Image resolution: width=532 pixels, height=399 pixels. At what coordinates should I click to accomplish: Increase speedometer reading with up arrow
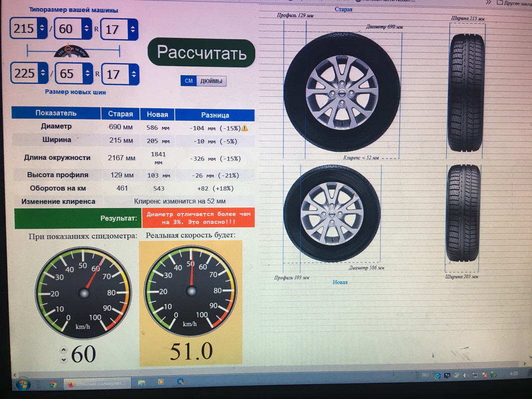pos(64,350)
